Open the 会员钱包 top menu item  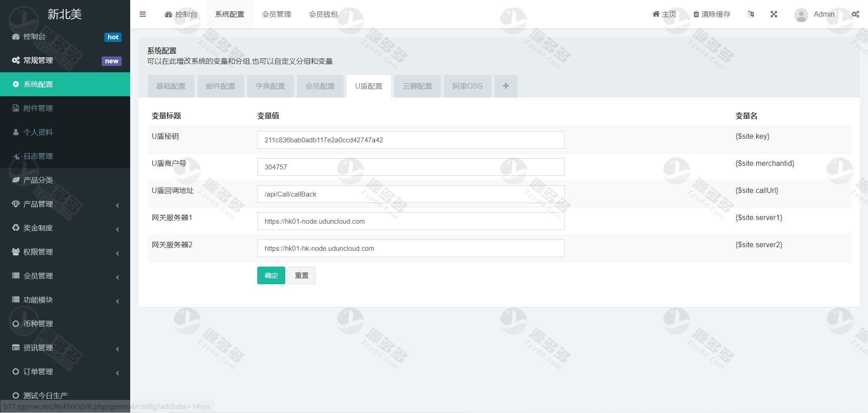[324, 14]
